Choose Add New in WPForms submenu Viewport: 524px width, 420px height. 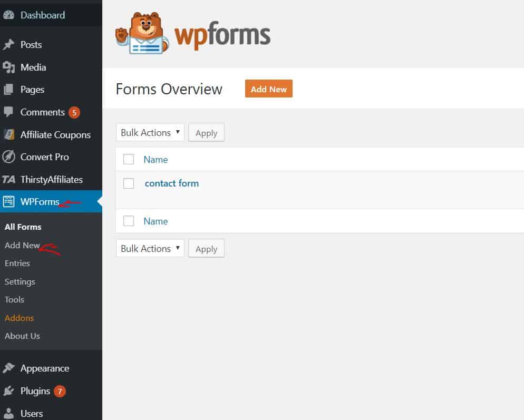(22, 245)
